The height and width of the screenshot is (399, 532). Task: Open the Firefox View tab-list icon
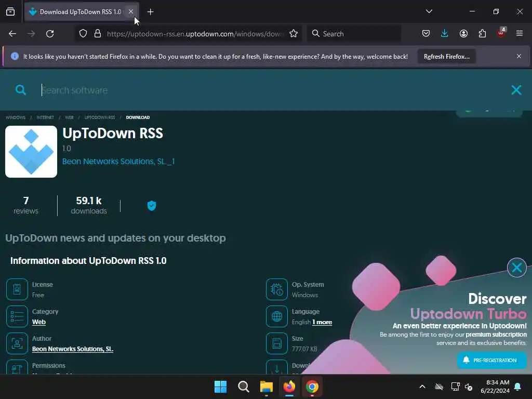[10, 12]
